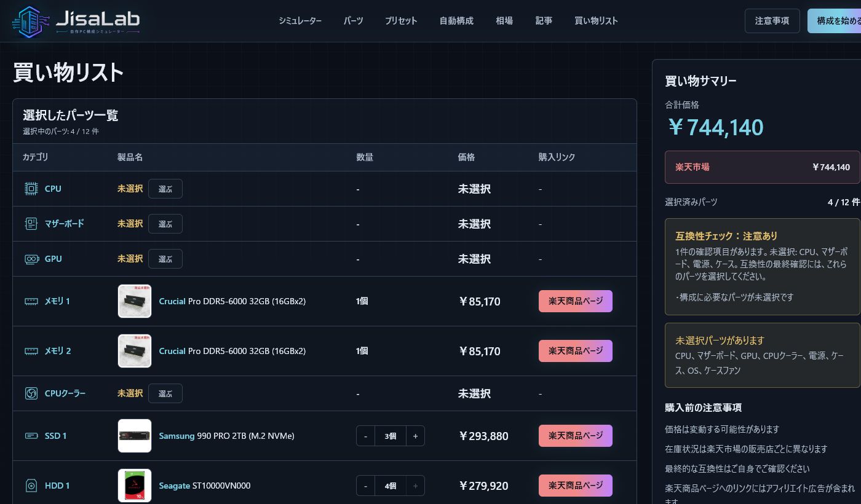Click the メモリ 2 RAM icon

click(31, 351)
